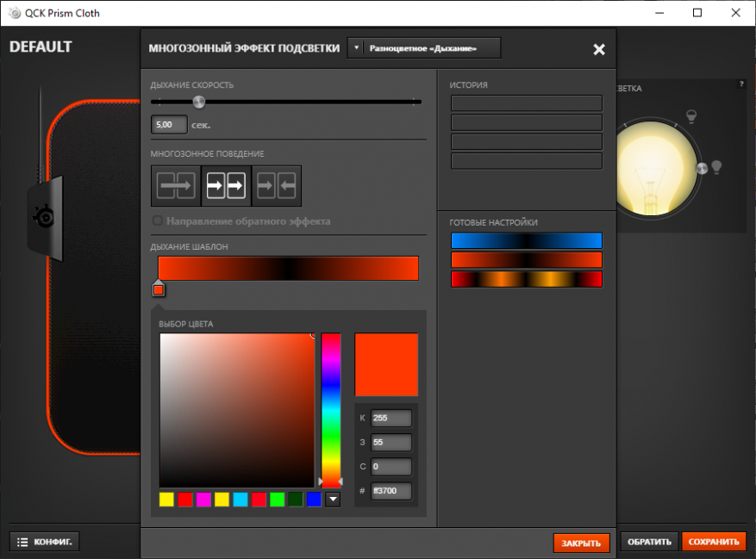Click the lightbulb icon right of the brightness dial

716,167
